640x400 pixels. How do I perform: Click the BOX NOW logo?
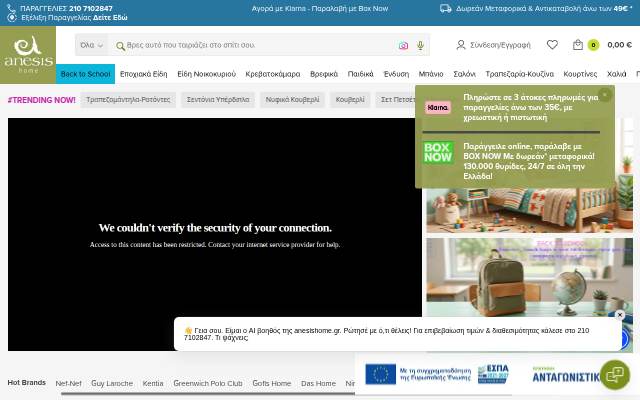coord(438,153)
